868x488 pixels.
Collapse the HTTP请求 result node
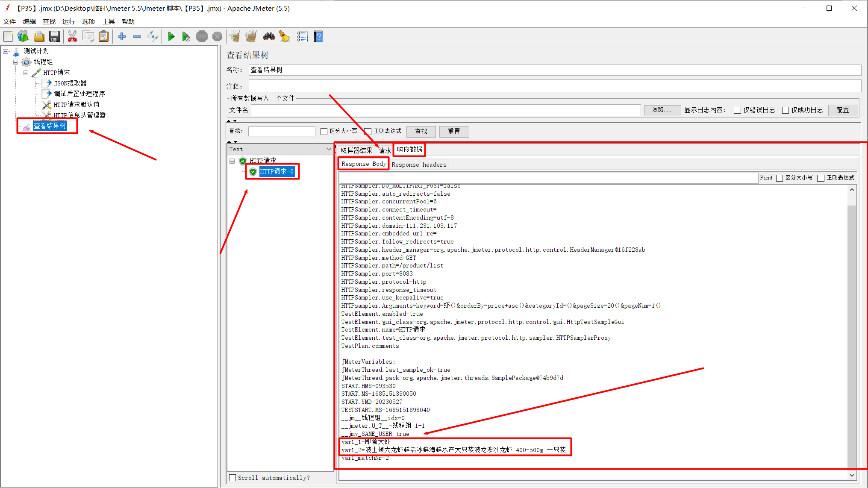[232, 161]
